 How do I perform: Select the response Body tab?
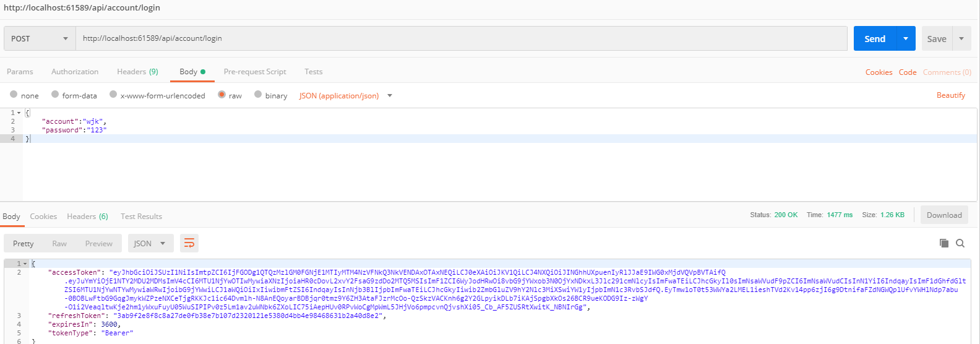coord(11,217)
